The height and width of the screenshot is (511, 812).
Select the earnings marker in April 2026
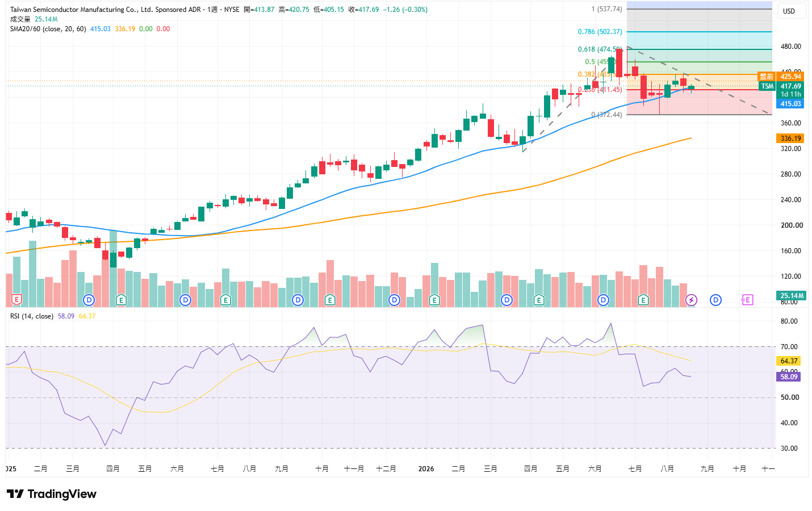[x=539, y=299]
